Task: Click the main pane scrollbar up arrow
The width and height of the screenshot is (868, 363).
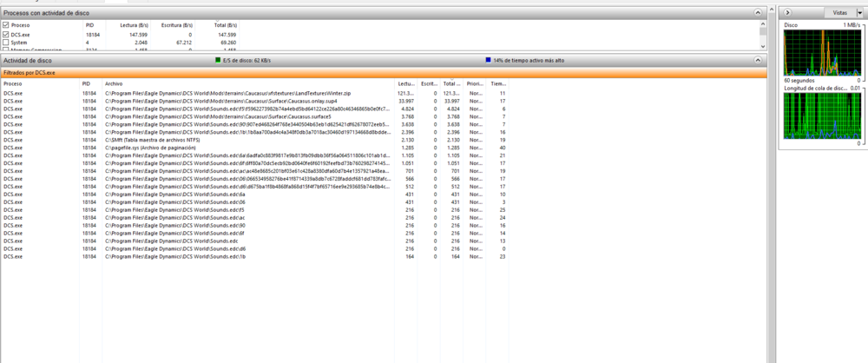Action: point(771,10)
